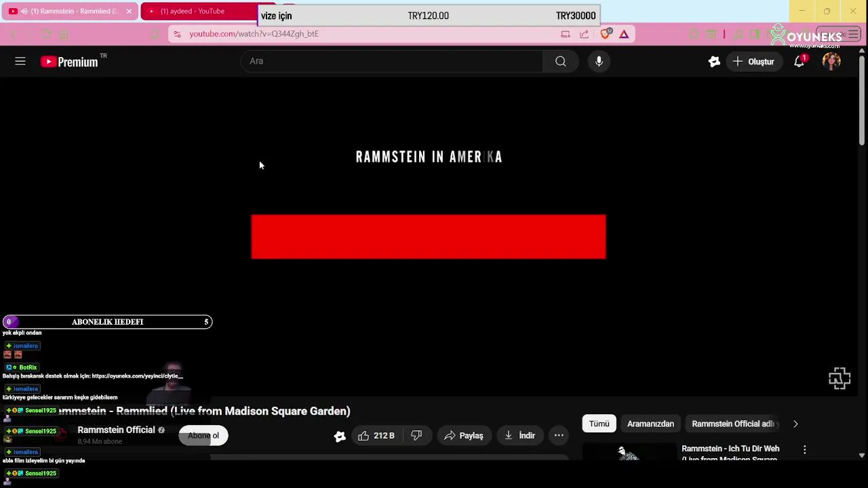Click the sparkle Ask icon beside likes
This screenshot has height=488, width=868.
pyautogui.click(x=340, y=436)
